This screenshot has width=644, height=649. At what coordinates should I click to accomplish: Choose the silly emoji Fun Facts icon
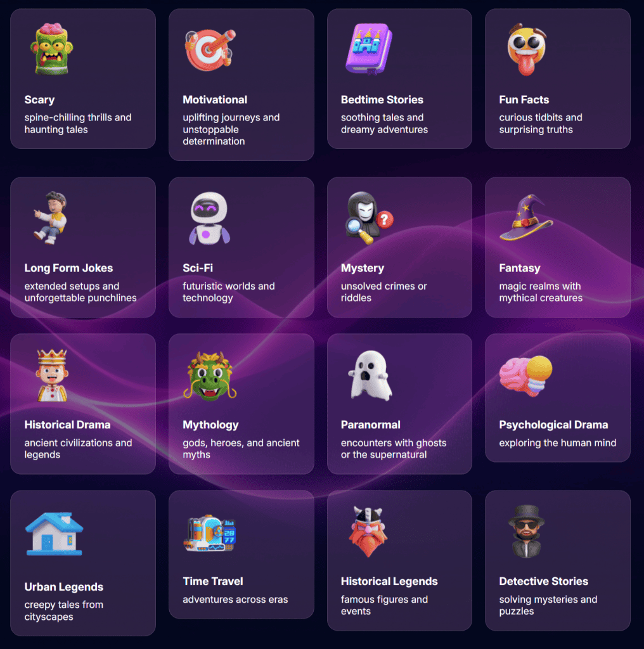point(527,49)
